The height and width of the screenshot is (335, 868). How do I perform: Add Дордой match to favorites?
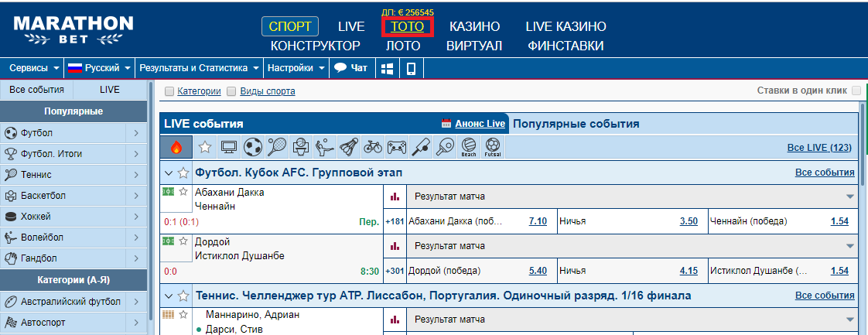tap(183, 241)
